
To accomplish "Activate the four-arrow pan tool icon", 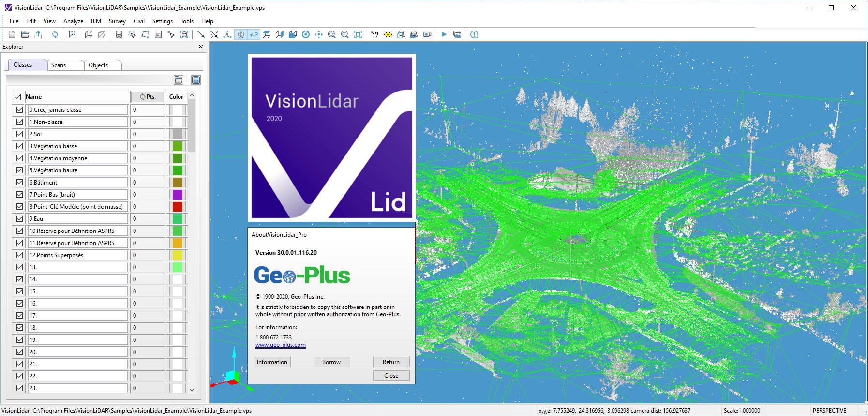I will pyautogui.click(x=319, y=34).
